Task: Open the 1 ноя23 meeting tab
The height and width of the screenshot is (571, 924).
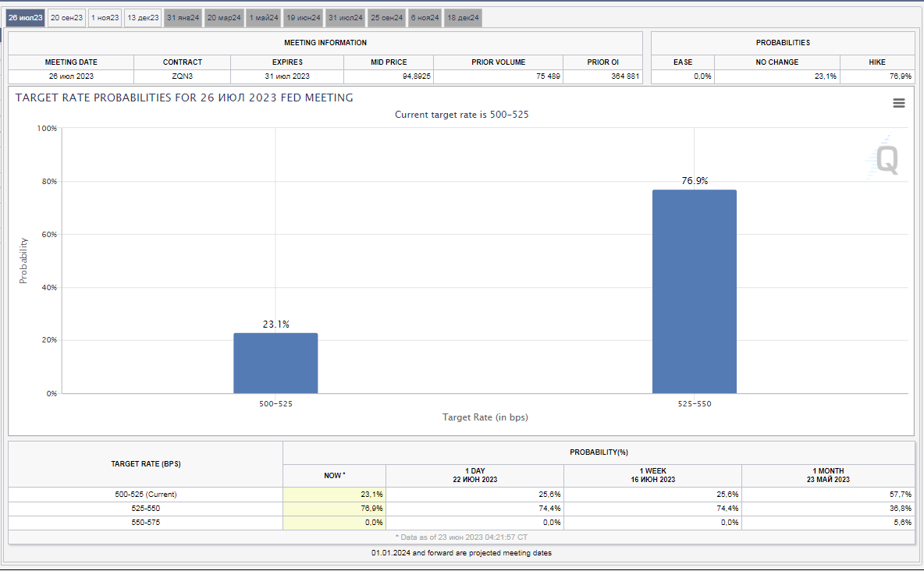Action: 105,17
